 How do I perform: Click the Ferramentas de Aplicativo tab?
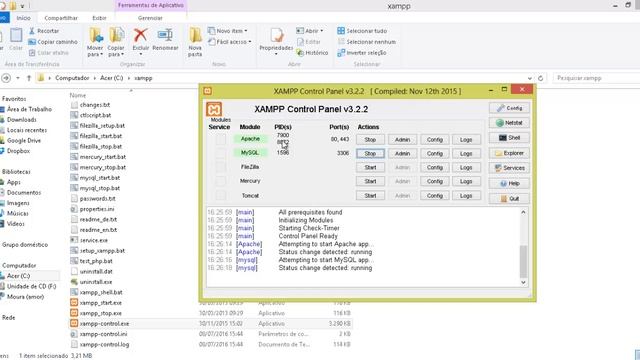click(x=151, y=5)
